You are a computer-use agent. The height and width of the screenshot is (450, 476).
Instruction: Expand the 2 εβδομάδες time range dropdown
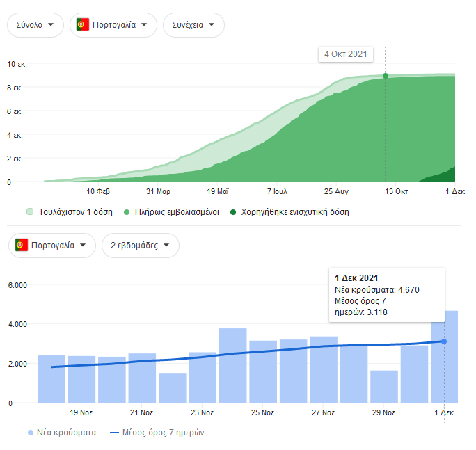[x=140, y=246]
